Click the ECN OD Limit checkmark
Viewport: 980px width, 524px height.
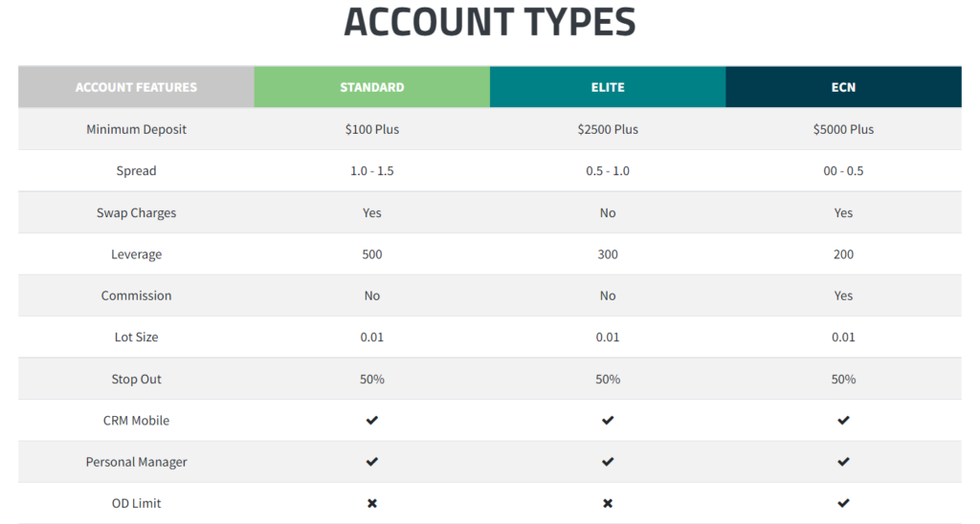pyautogui.click(x=843, y=503)
